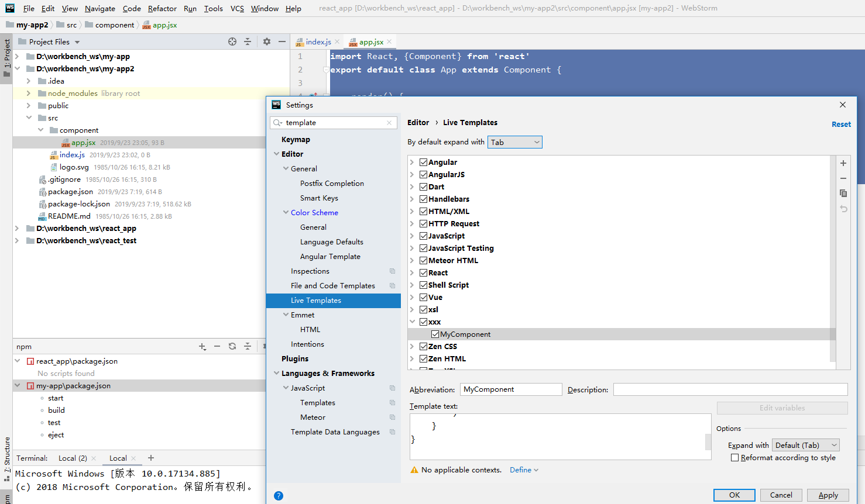865x504 pixels.
Task: Open the Expand with Default (Tab) dropdown
Action: click(806, 446)
